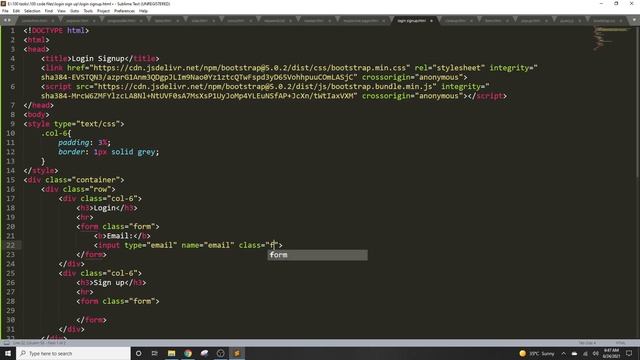Click the 'stylesheet' rel value on line 5
640x360 pixels.
tap(458, 68)
